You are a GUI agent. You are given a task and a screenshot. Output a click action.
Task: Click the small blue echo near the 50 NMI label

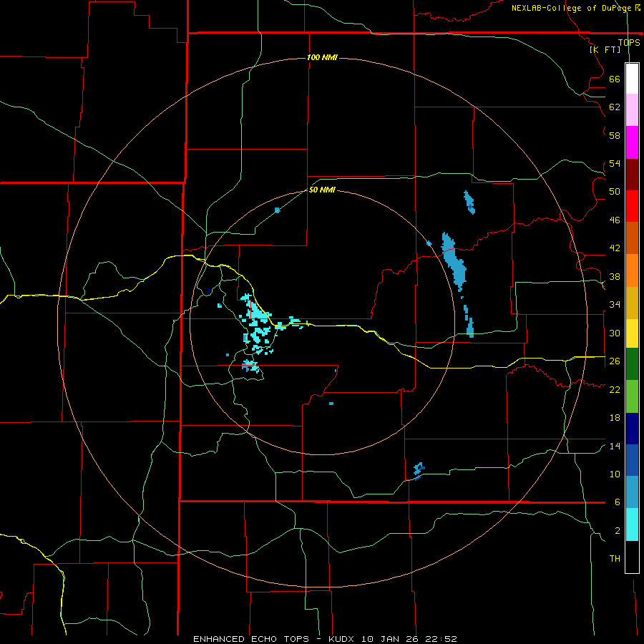coord(277,210)
